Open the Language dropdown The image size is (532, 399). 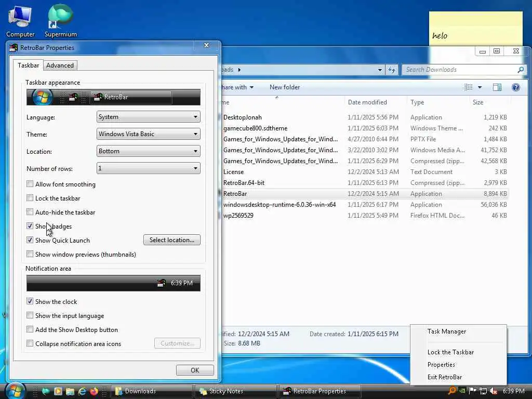point(148,117)
